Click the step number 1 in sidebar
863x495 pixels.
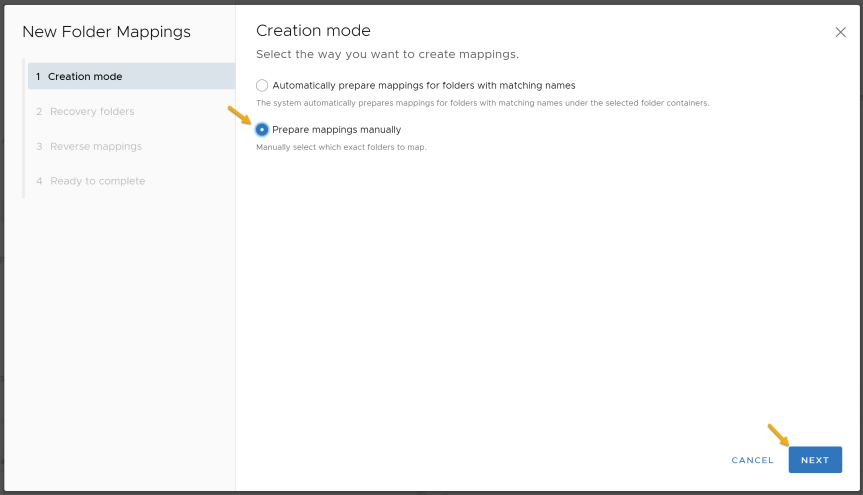click(x=38, y=77)
